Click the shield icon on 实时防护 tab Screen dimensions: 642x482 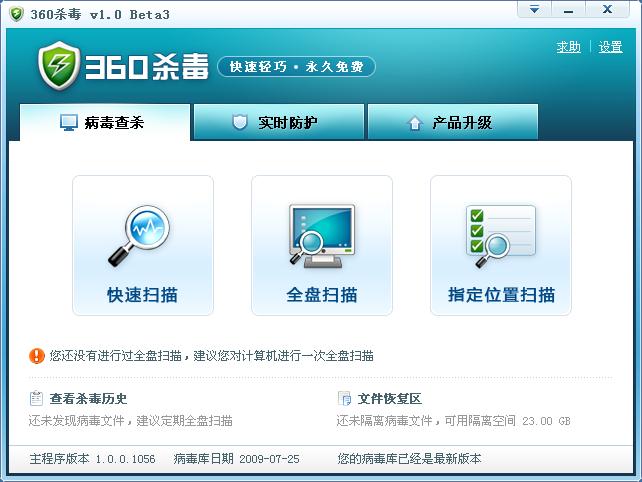coord(240,122)
